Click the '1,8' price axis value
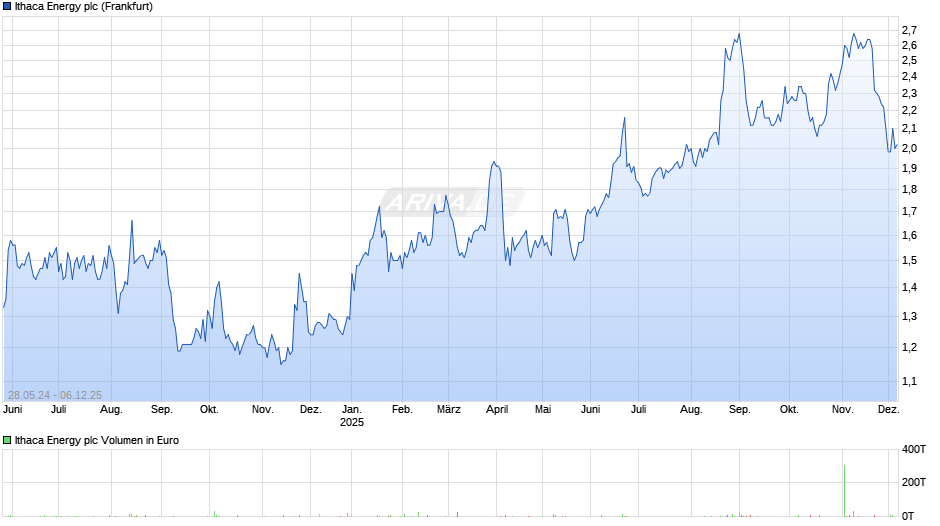The image size is (940, 526). [909, 190]
